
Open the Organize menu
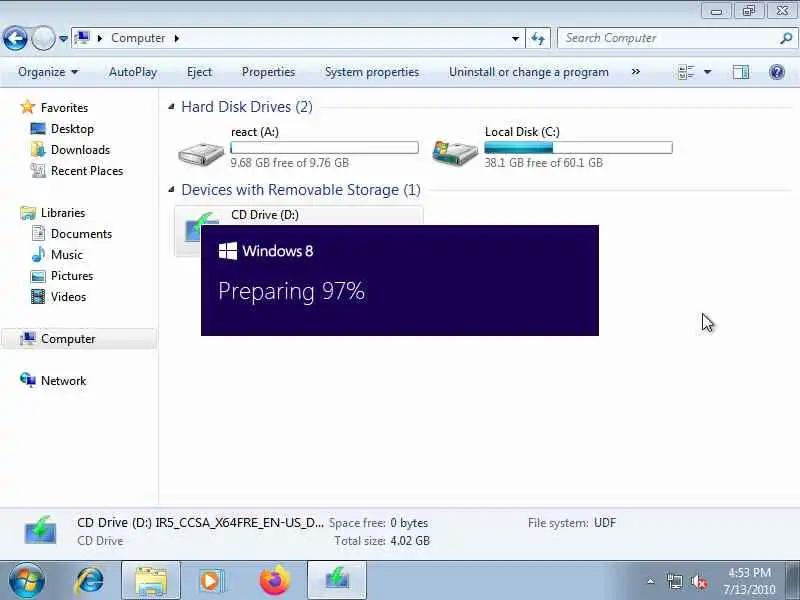pos(48,72)
